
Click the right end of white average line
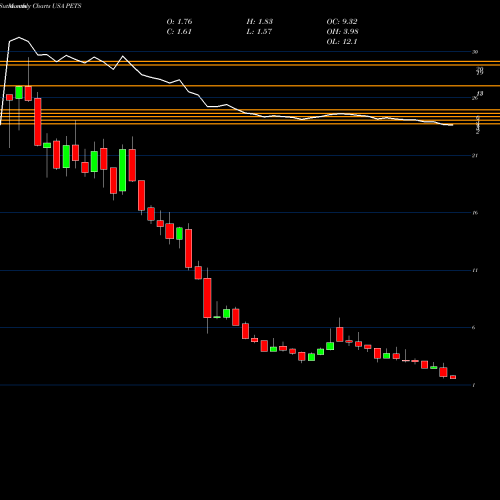452,125
